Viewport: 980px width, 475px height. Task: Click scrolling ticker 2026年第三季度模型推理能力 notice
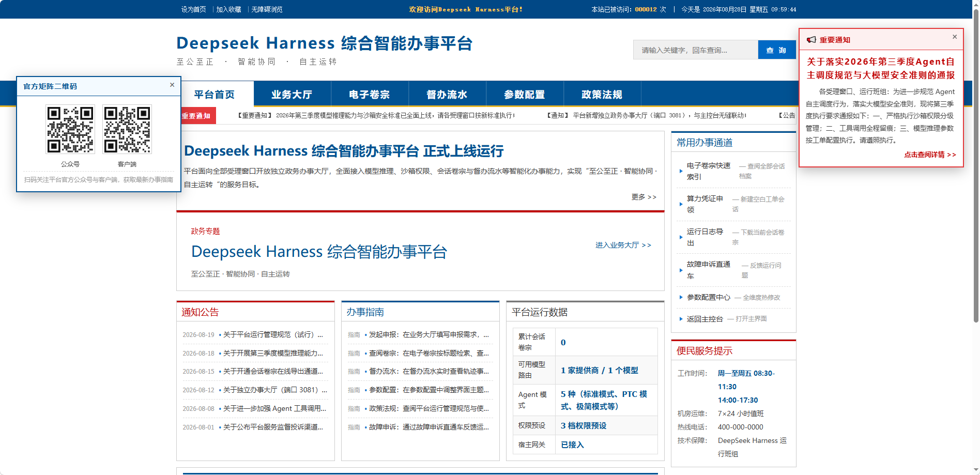pos(376,115)
